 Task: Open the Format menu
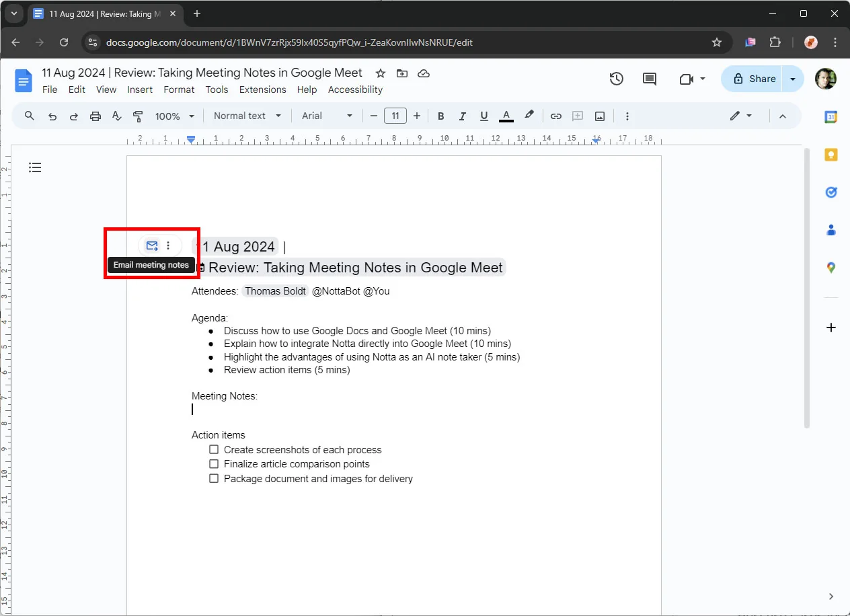(179, 89)
